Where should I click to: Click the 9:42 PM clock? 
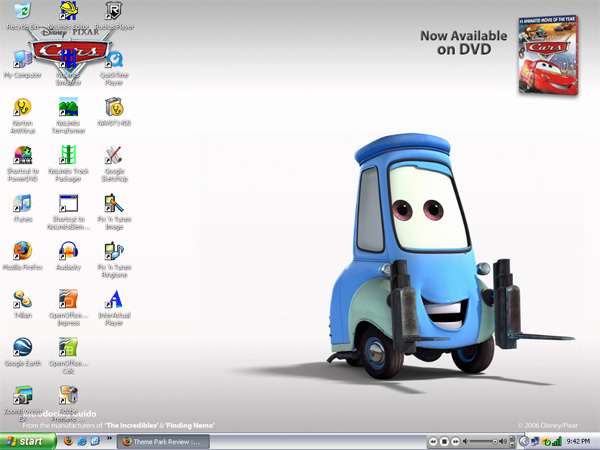[x=578, y=442]
